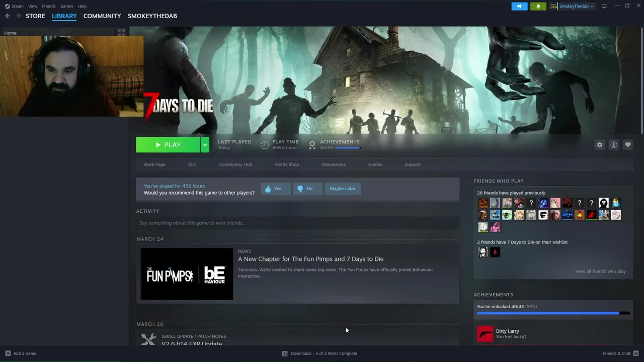The height and width of the screenshot is (362, 644).
Task: Click the FRIENDS WHO PLAY header
Action: point(498,181)
